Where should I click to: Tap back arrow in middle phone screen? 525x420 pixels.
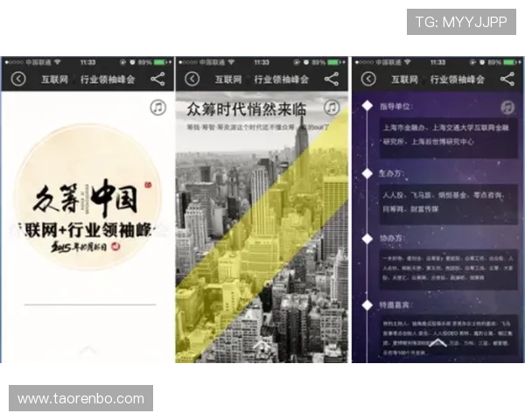pyautogui.click(x=192, y=79)
